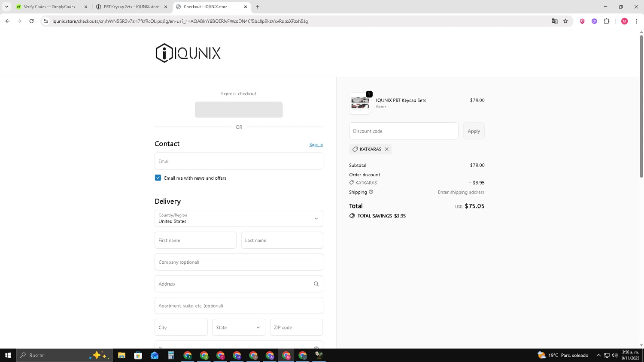
Task: Focus the First name field
Action: point(195,240)
